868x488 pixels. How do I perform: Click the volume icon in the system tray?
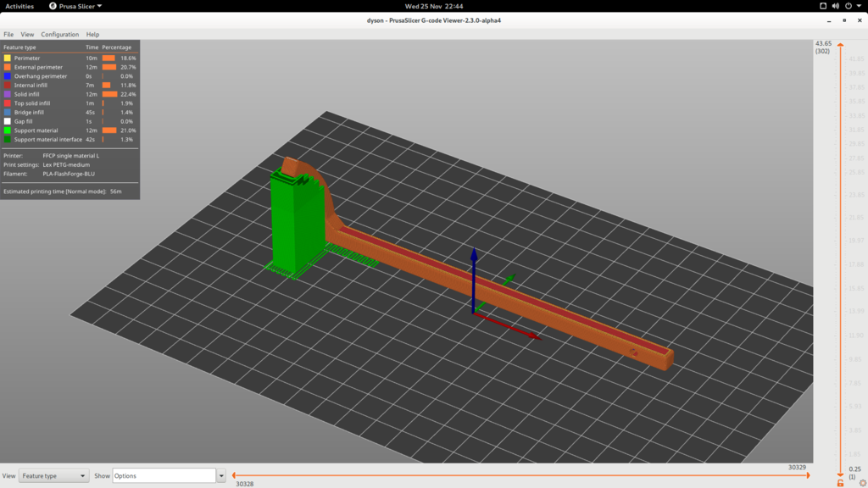point(835,6)
